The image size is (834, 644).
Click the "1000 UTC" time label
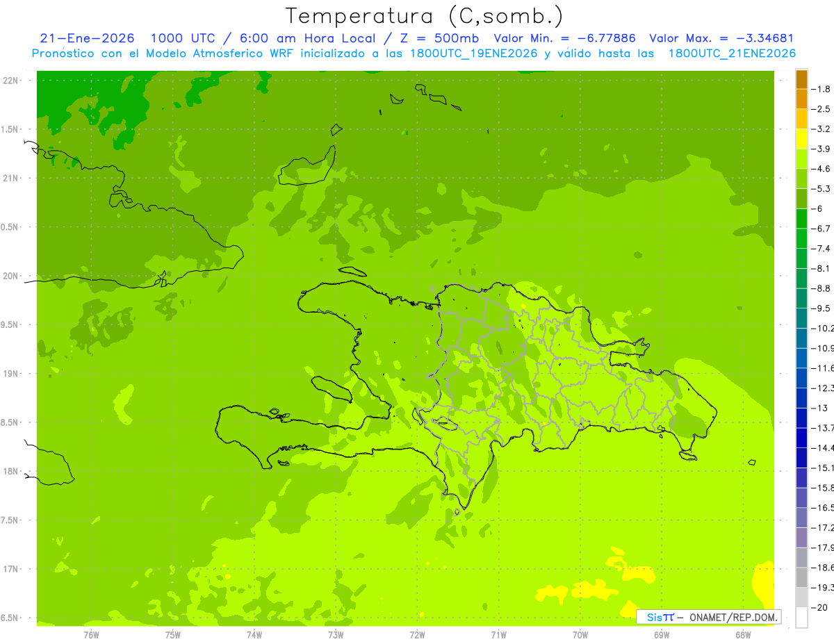[183, 38]
